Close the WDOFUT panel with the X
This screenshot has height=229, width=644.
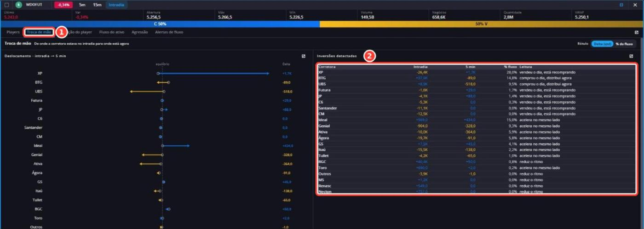[635, 5]
